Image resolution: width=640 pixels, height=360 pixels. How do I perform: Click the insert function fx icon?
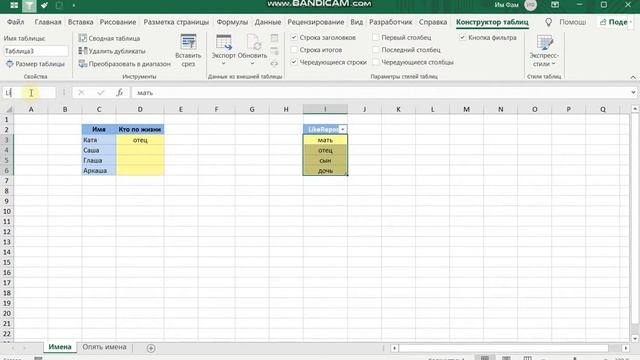119,93
